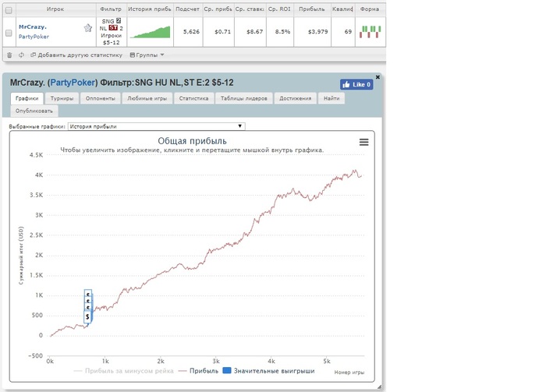The width and height of the screenshot is (546, 392).
Task: Open PartyPoker link under the player name
Action: pos(34,37)
